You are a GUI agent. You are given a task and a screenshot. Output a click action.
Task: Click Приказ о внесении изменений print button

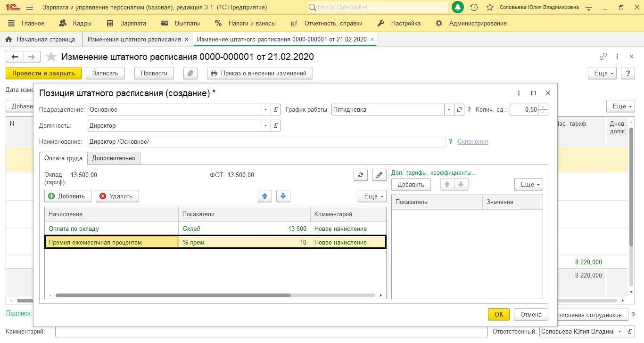click(260, 73)
